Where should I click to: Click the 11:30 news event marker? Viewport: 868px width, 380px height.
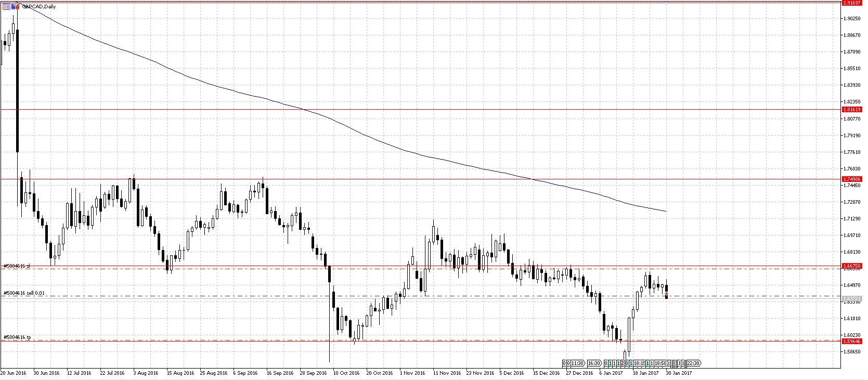point(578,363)
